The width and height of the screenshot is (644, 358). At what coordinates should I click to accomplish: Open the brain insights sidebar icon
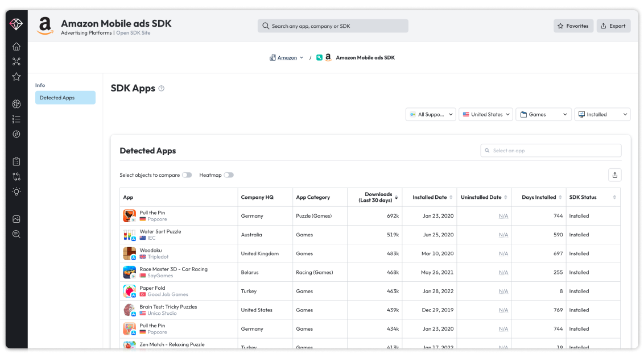click(16, 104)
